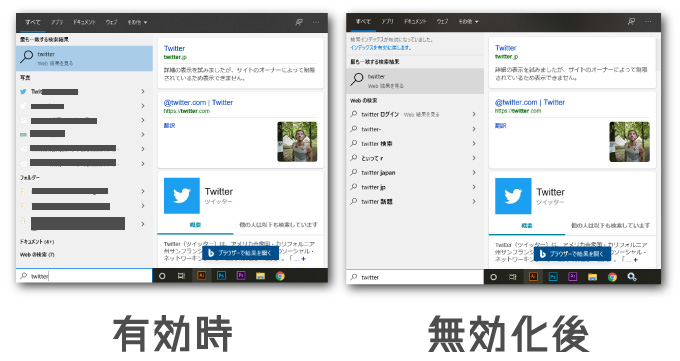Select the アプリ tab in the 有効時 panel
The height and width of the screenshot is (361, 680).
pos(57,22)
